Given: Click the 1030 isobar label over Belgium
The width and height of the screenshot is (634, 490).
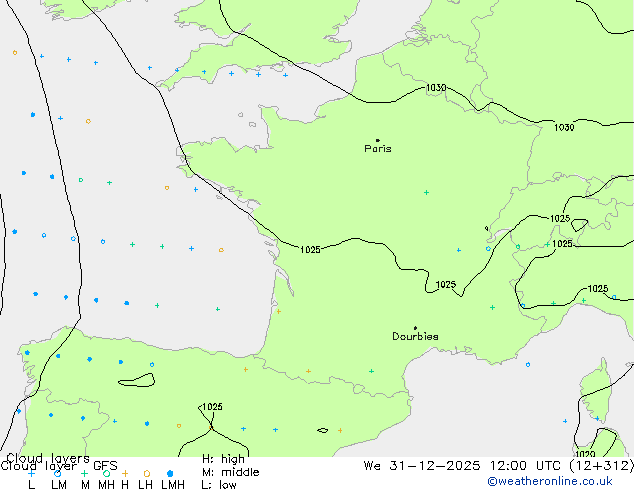Looking at the screenshot, I should [436, 88].
